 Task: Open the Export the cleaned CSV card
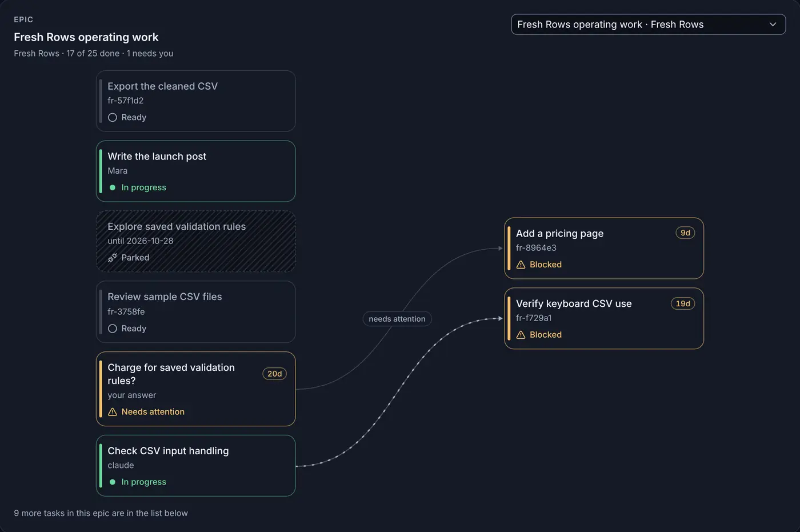[195, 101]
